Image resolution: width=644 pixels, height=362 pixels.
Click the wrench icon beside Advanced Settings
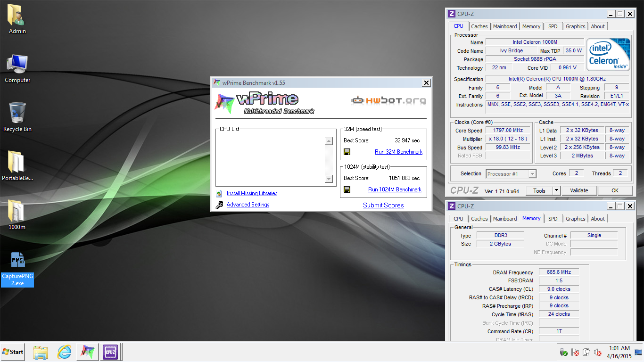[219, 205]
